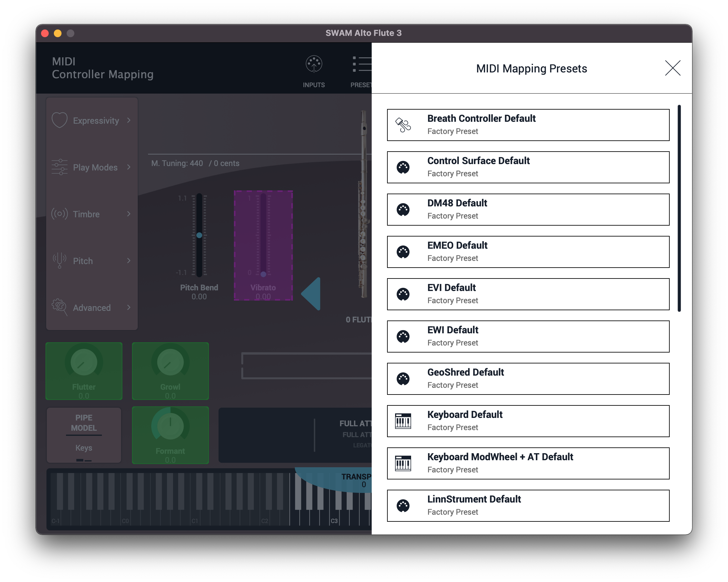
Task: Click the LinnStrument Default MIDI icon
Action: pyautogui.click(x=403, y=506)
